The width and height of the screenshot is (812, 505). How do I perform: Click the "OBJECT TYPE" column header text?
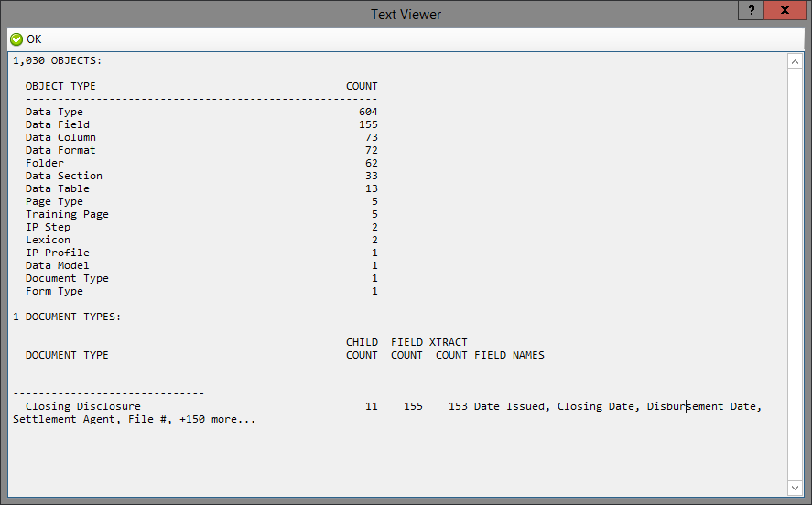coord(60,86)
